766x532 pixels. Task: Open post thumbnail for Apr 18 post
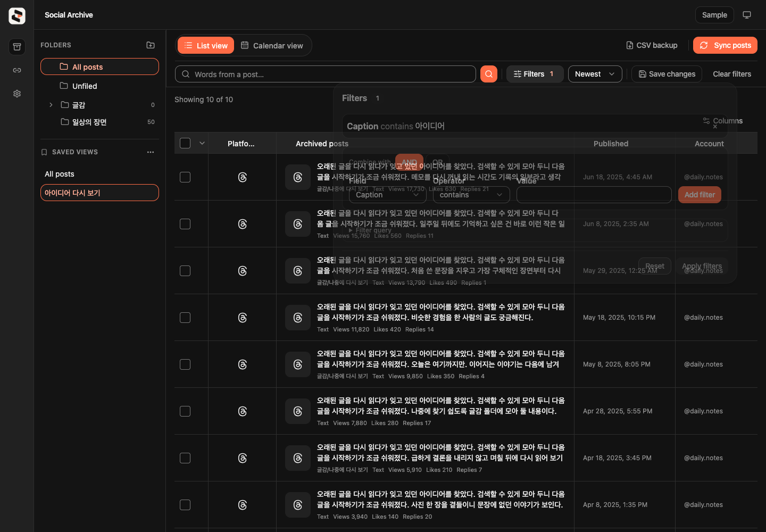(298, 458)
